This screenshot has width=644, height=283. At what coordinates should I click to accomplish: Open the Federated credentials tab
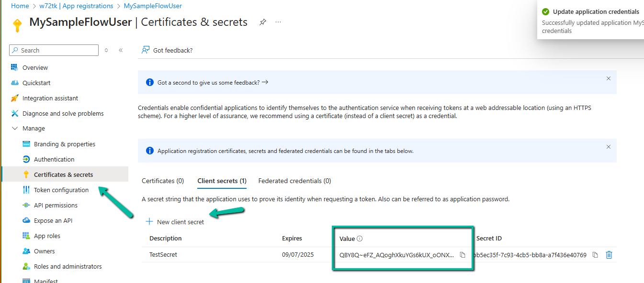[294, 181]
